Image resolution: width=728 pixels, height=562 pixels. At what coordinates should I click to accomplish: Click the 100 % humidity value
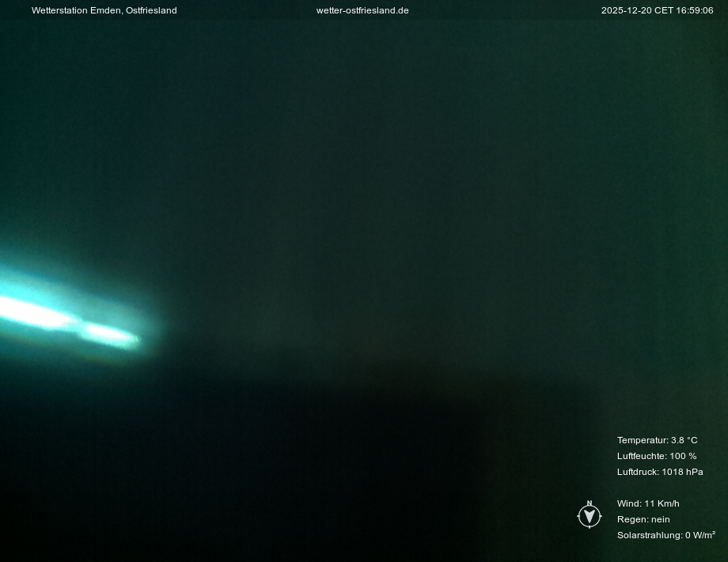(684, 456)
